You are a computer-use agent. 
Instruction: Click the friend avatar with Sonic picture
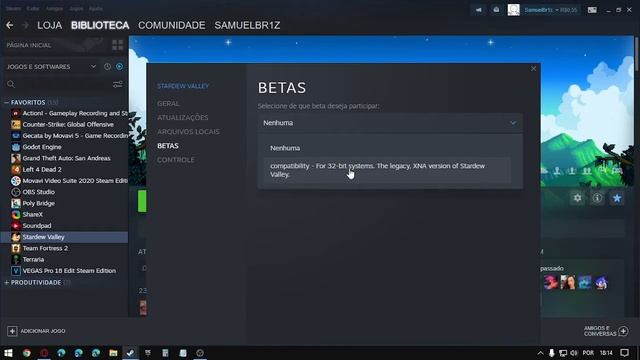point(601,282)
